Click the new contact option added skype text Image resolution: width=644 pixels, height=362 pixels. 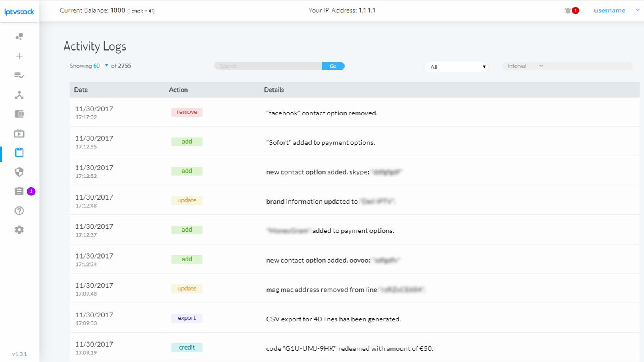(x=318, y=172)
